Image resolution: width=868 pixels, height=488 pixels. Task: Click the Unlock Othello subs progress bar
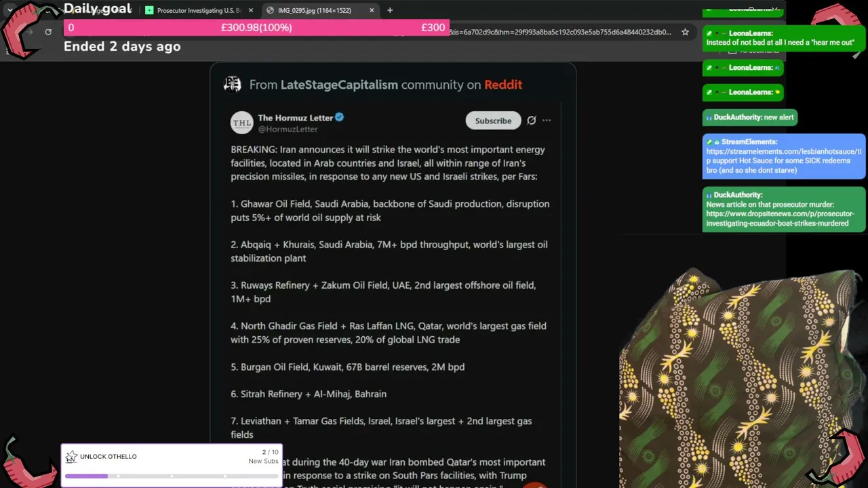(x=172, y=476)
